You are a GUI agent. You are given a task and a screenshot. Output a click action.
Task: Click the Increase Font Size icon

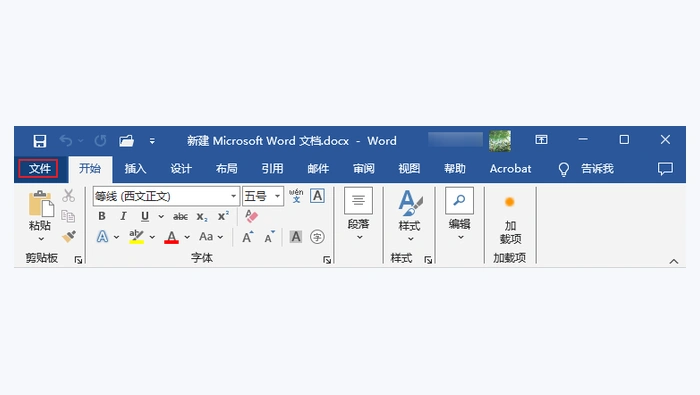247,237
